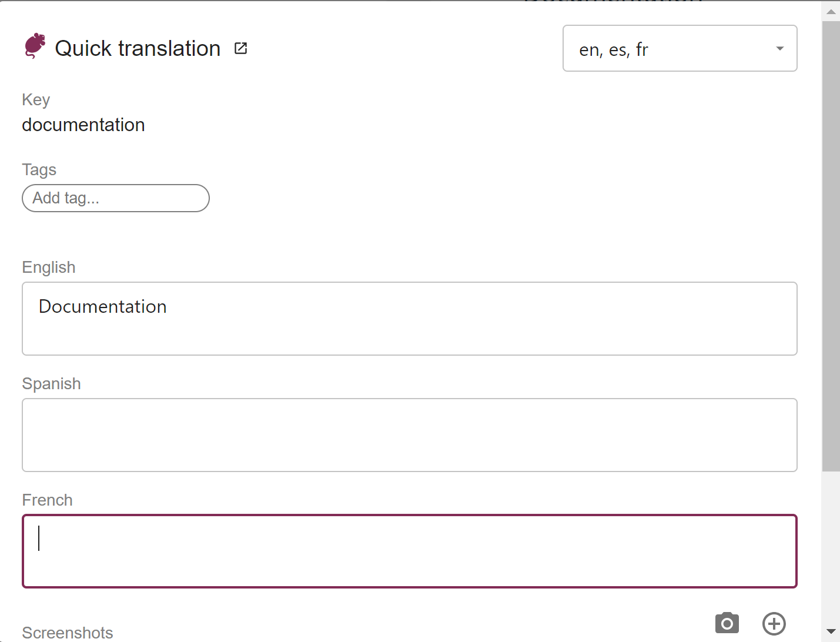The width and height of the screenshot is (840, 642).
Task: Select the language selector dropdown arrow
Action: pos(779,49)
